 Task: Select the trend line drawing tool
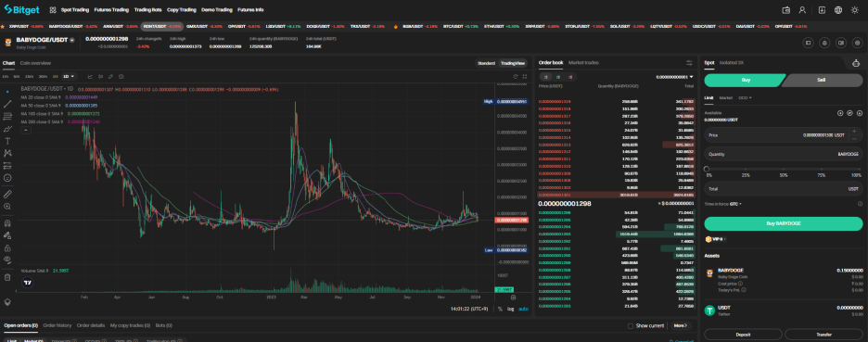[7, 104]
